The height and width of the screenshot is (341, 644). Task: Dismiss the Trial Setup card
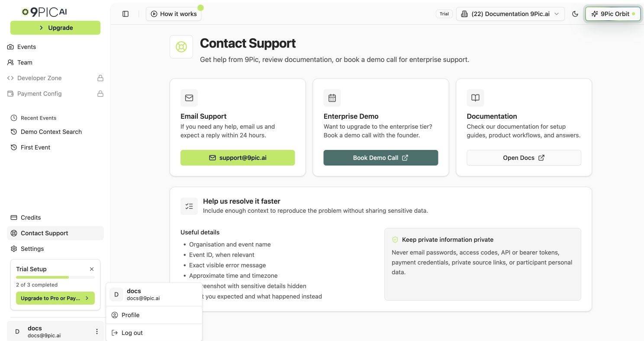click(92, 269)
